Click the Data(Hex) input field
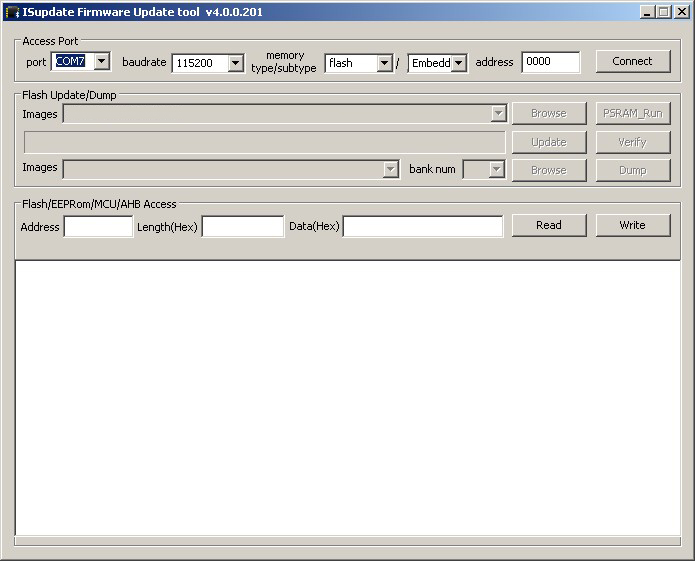Image resolution: width=695 pixels, height=561 pixels. coord(422,227)
